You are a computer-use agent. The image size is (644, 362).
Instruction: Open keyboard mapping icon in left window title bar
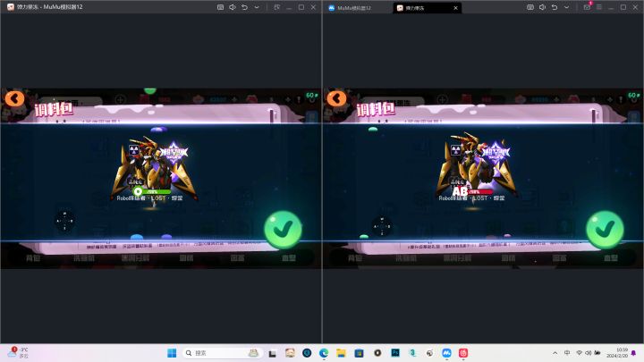[221, 7]
